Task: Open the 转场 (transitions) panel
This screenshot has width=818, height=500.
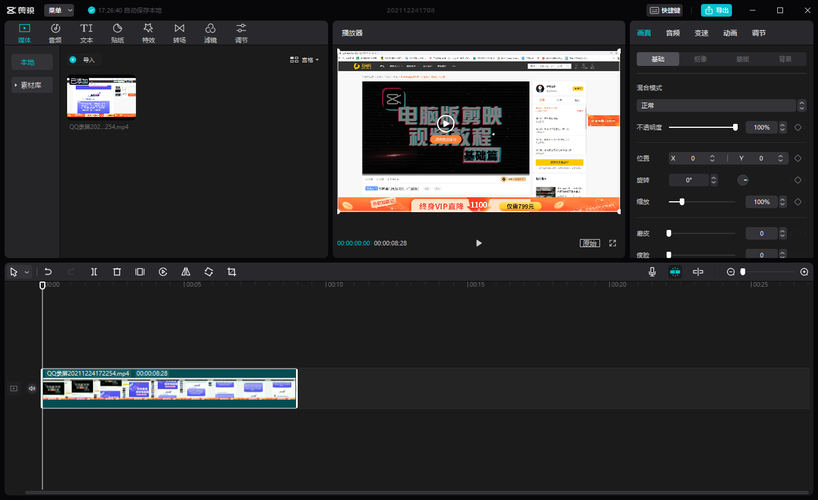Action: 179,33
